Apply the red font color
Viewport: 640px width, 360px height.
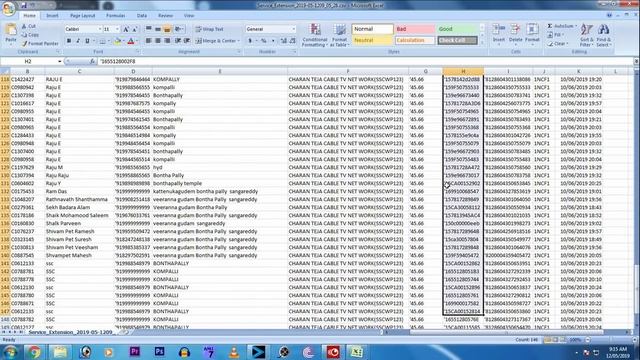coord(131,41)
